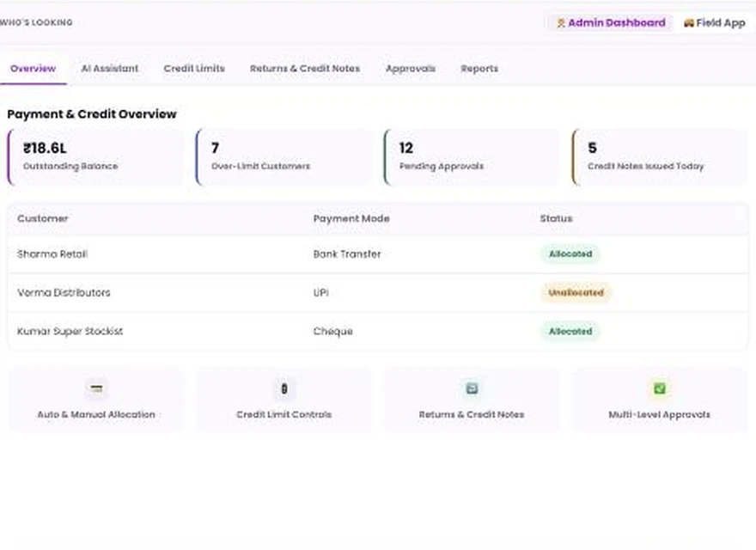
Task: Open the Credit Limit Controls card
Action: click(284, 400)
